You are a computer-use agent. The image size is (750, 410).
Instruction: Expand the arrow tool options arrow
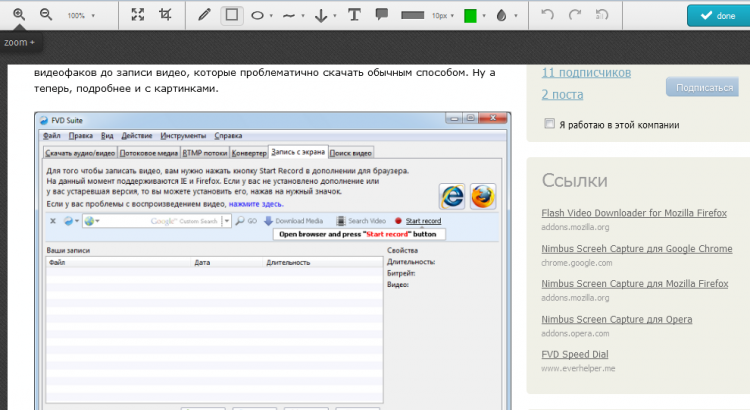[x=334, y=16]
